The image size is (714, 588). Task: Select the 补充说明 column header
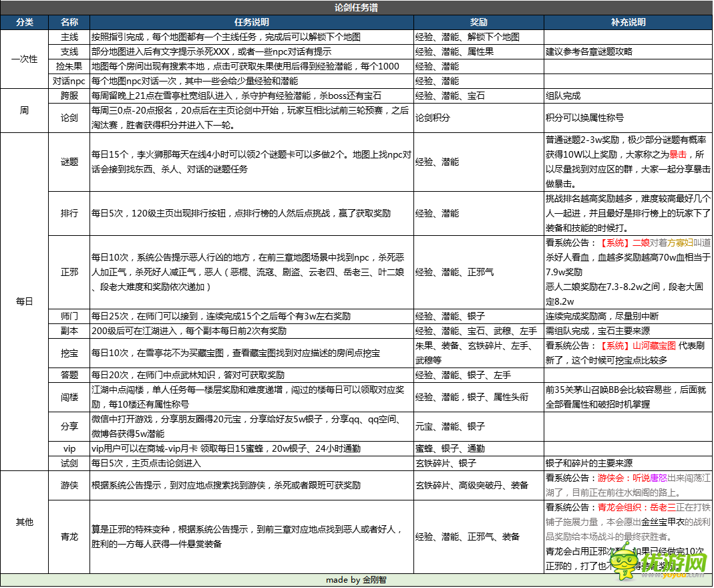click(628, 21)
